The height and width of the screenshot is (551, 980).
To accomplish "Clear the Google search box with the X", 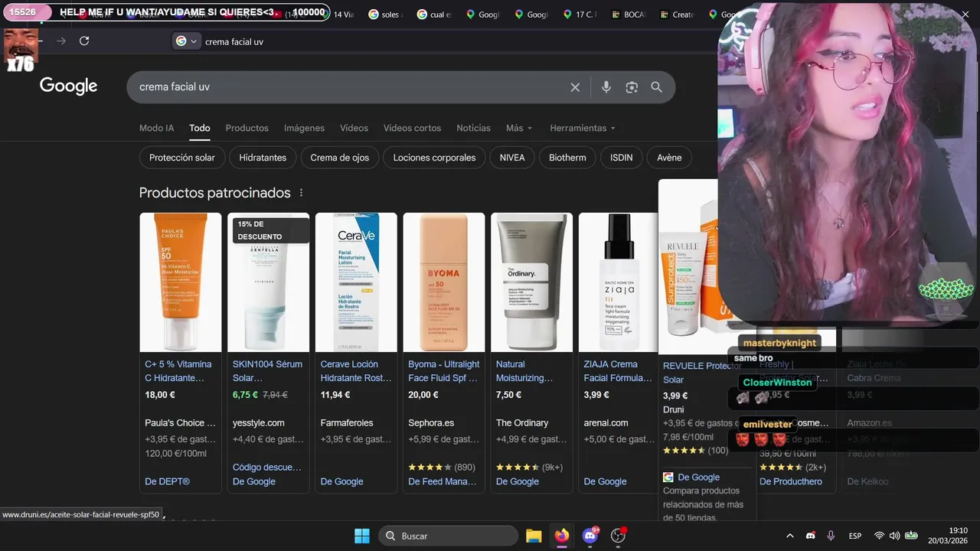I will pos(575,87).
